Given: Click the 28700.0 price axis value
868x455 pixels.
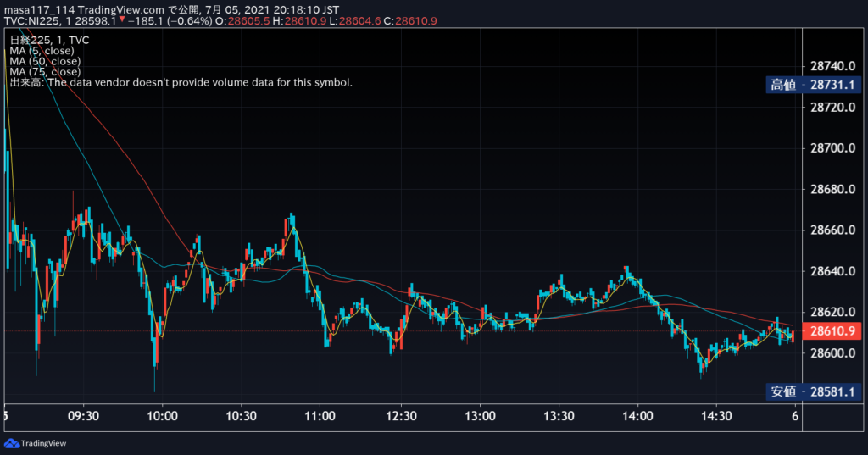Looking at the screenshot, I should click(x=832, y=148).
